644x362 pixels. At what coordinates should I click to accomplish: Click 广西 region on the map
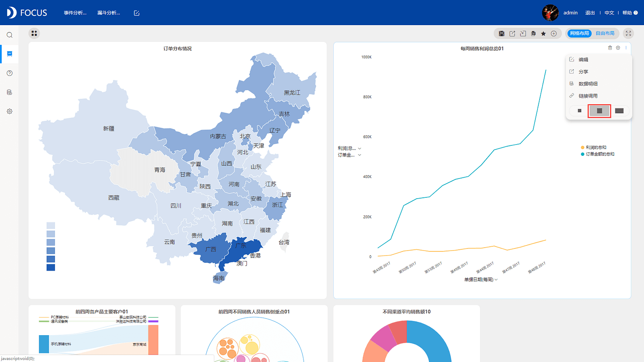tap(211, 250)
